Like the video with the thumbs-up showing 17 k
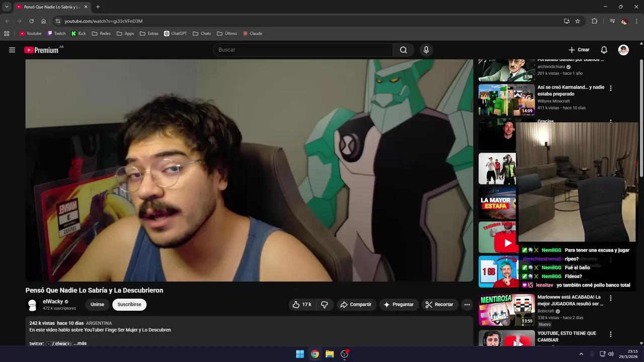The height and width of the screenshot is (362, 644). pyautogui.click(x=302, y=304)
